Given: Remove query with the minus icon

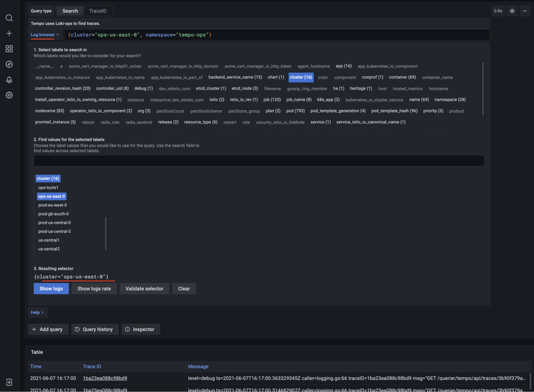Looking at the screenshot, I should pos(525,11).
